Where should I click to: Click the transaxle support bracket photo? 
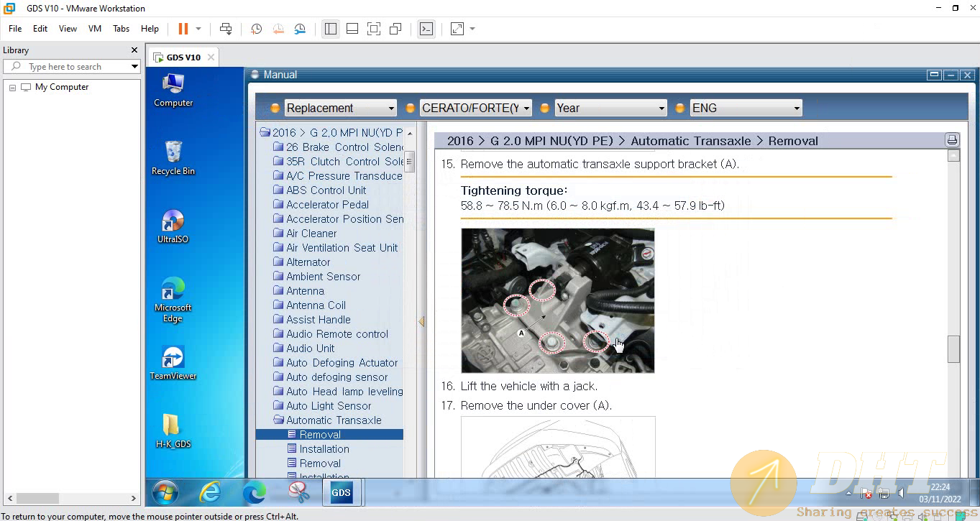(558, 300)
